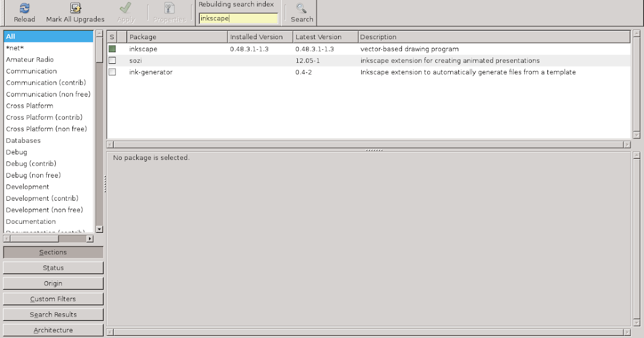Select the Debug (contrib) section
Screen dimensions: 644x338
click(x=48, y=164)
